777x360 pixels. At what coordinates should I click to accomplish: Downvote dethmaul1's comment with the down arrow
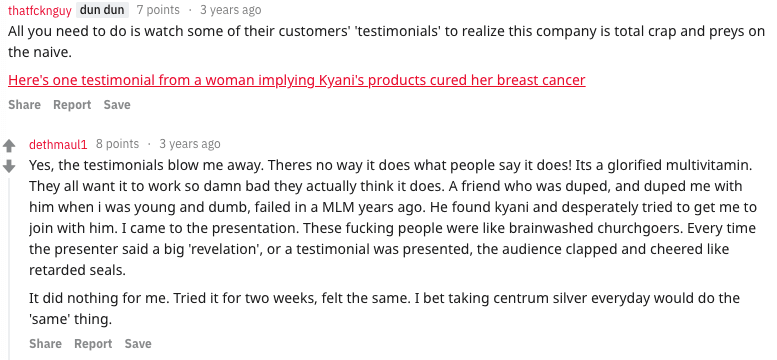[9, 166]
